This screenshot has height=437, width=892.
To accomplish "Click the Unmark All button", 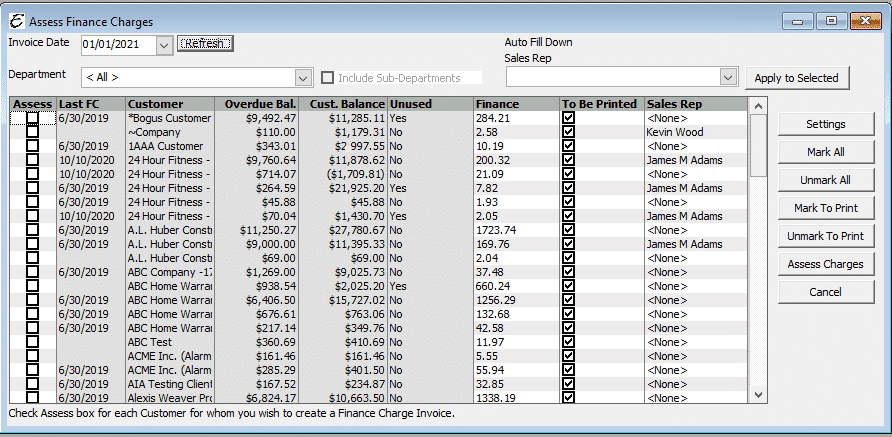I will pyautogui.click(x=825, y=180).
